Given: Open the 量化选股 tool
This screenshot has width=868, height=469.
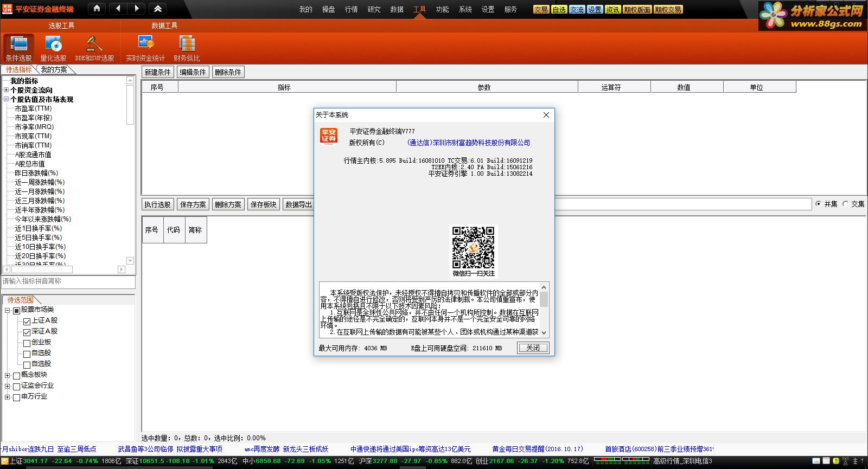Looking at the screenshot, I should point(53,48).
